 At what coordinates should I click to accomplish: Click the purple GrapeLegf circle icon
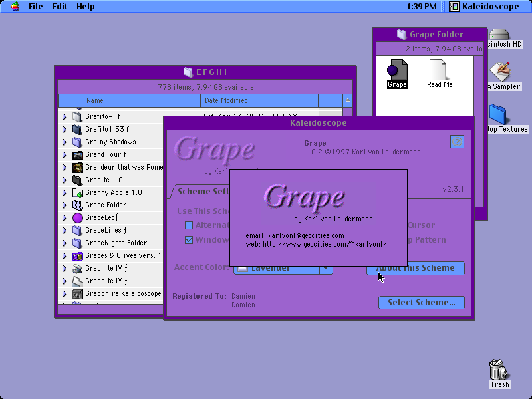[x=77, y=218]
